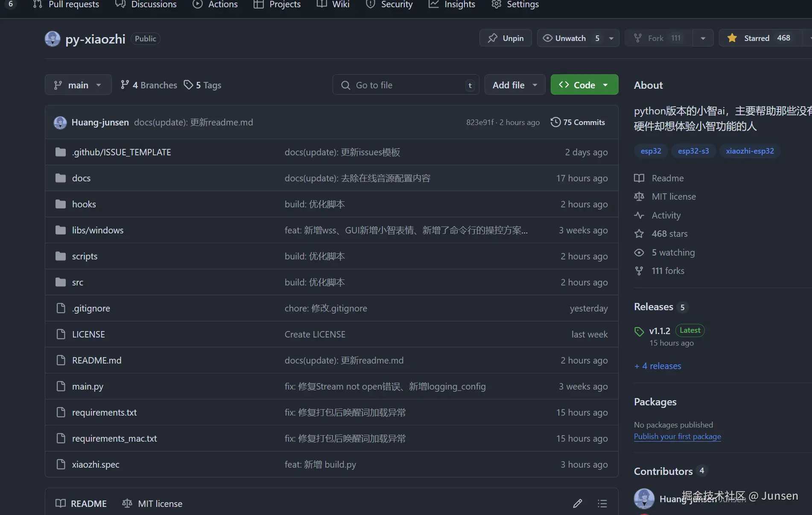This screenshot has height=515, width=812.
Task: Click the tag icon next to 5 Tags
Action: click(x=189, y=85)
